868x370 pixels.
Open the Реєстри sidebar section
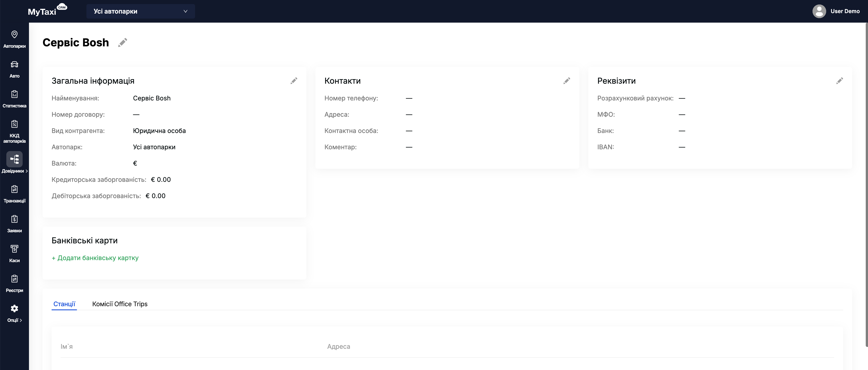pyautogui.click(x=14, y=284)
